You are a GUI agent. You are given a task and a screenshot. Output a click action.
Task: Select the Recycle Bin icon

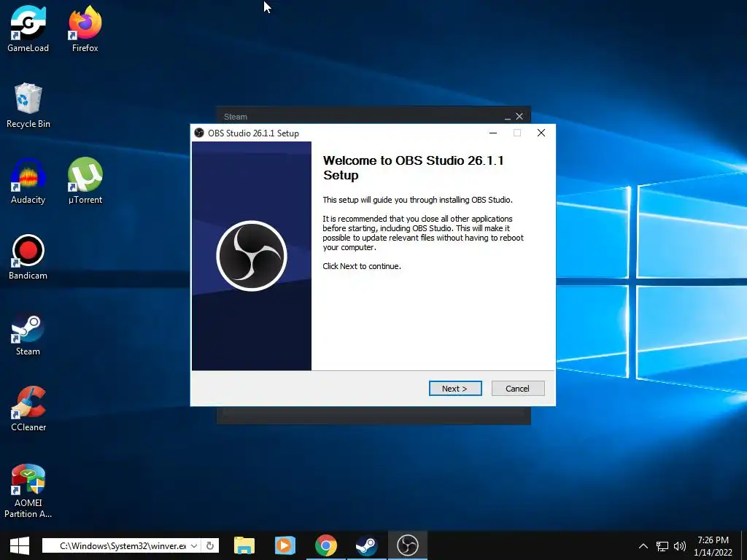tap(28, 105)
